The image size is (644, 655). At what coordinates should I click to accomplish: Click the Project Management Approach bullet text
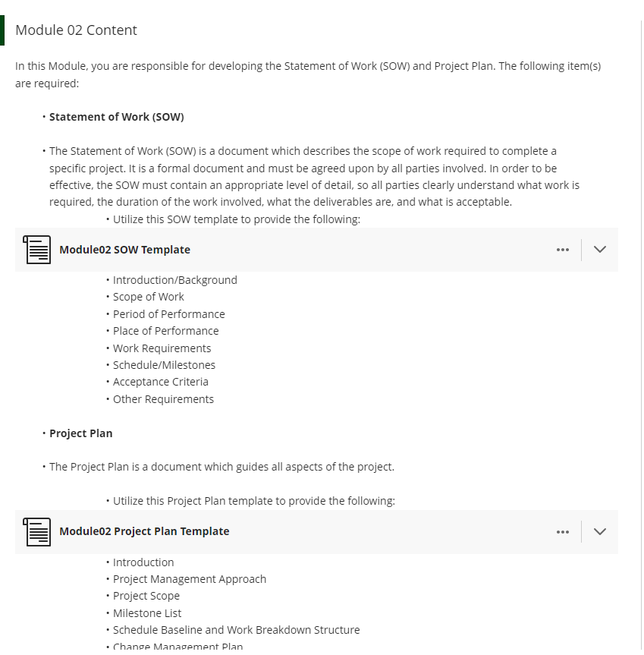[190, 579]
